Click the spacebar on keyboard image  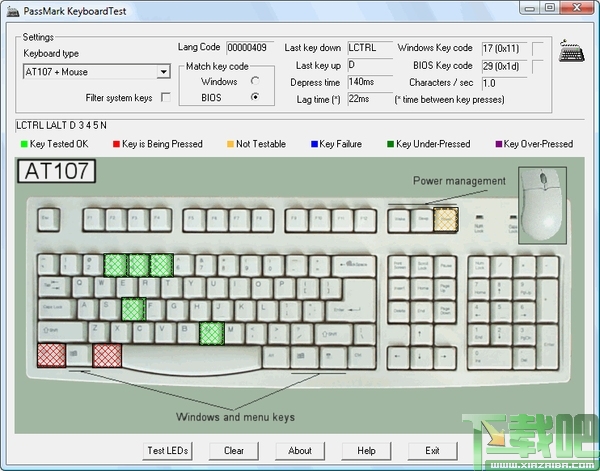[x=193, y=358]
